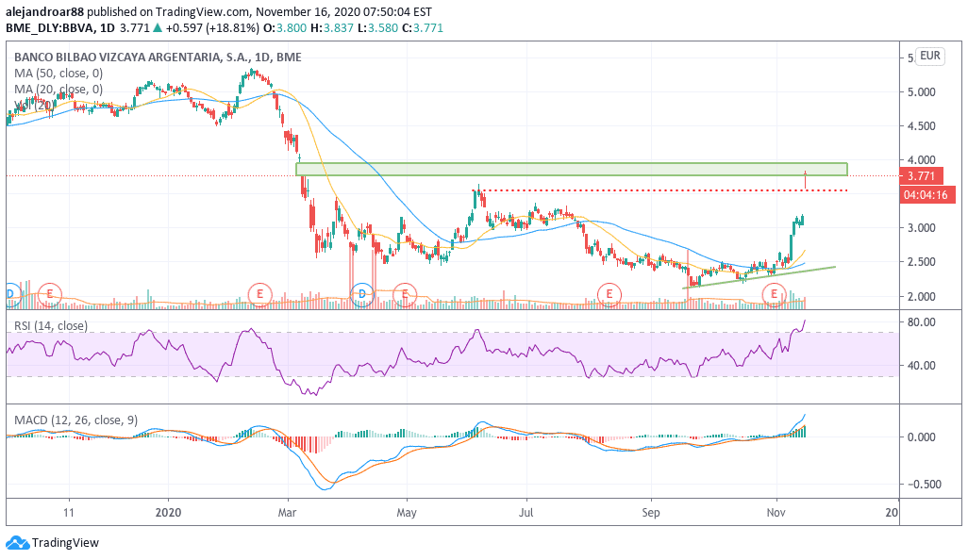Click the 11 date label on time axis
968x560 pixels.
(x=69, y=513)
